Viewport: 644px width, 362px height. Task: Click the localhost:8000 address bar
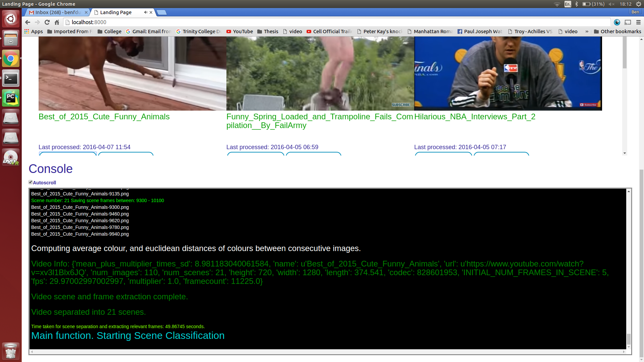click(335, 22)
